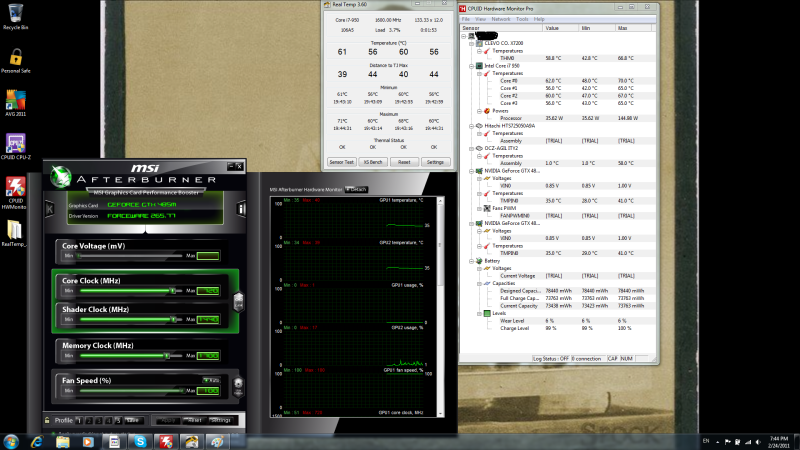Reset Afterburner clocks to default
Screen dimensions: 800x450
tap(195, 420)
